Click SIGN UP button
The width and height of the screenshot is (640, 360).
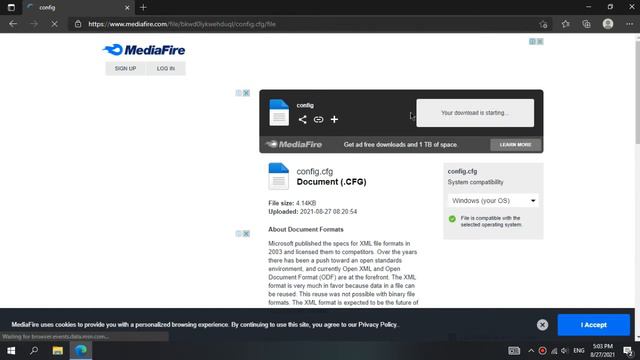pos(125,68)
